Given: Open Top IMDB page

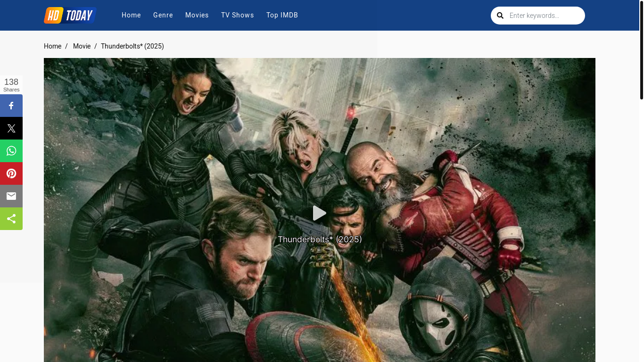Looking at the screenshot, I should tap(282, 15).
